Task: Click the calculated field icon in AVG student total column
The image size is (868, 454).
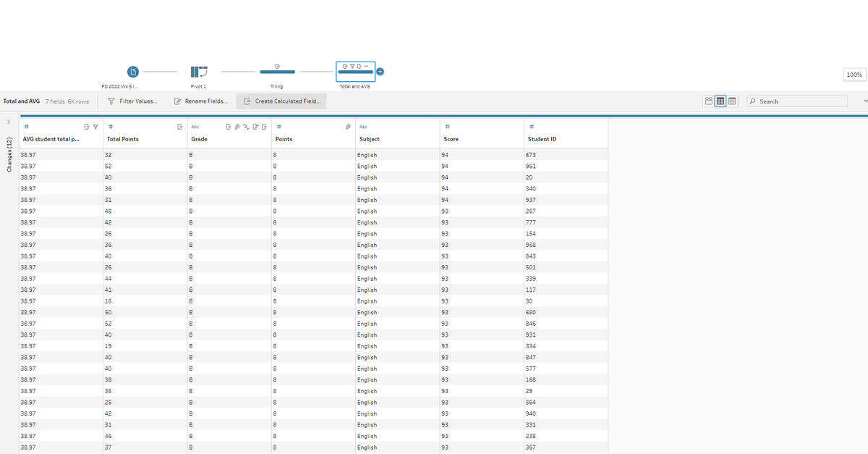Action: tap(86, 127)
